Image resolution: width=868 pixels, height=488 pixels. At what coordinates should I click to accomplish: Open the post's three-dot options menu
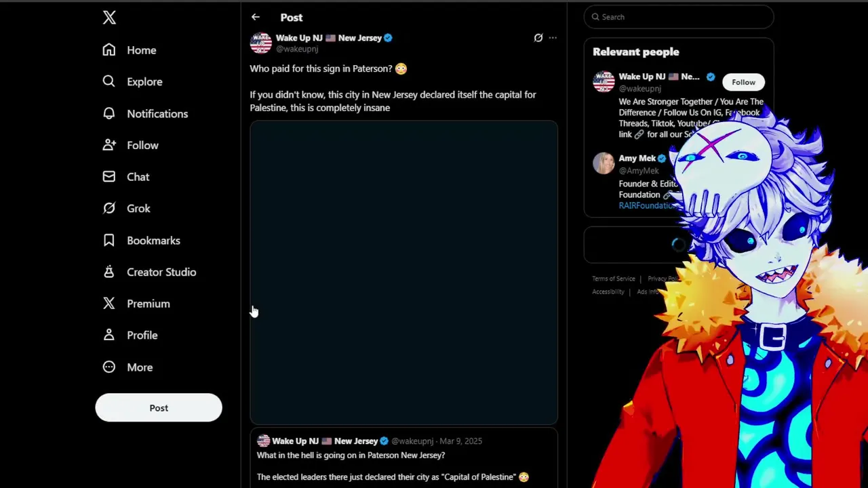[x=553, y=38]
